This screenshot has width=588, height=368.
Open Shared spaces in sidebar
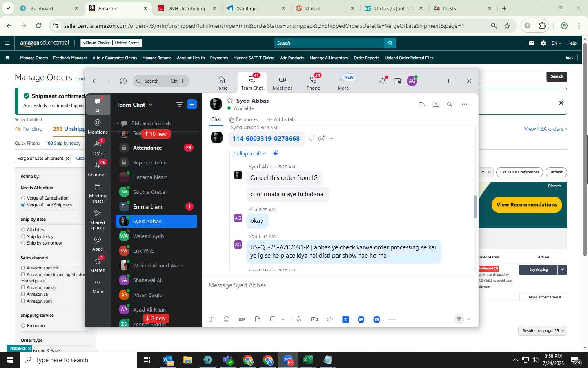pos(98,220)
